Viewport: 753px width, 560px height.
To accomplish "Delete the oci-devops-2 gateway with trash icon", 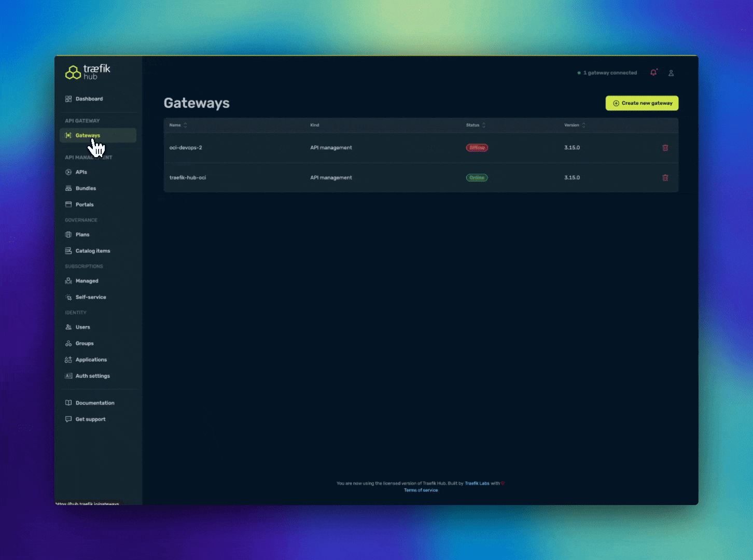I will (x=665, y=148).
